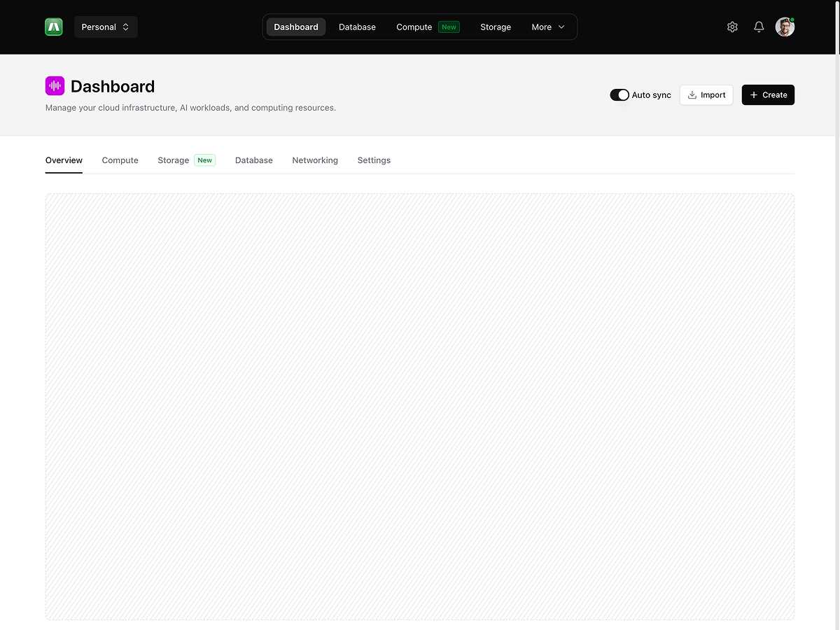Switch to the Overview tab

click(64, 160)
